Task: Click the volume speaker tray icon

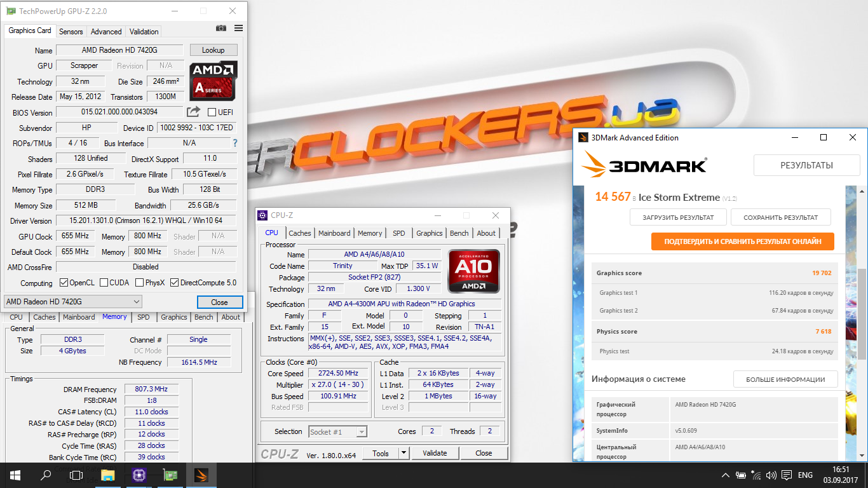Action: 771,475
